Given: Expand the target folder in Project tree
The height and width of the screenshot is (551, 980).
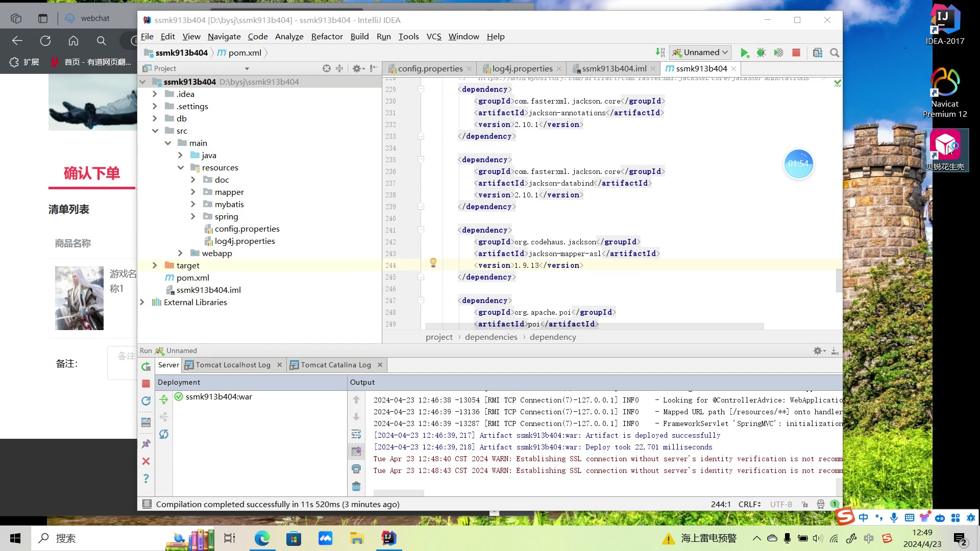Looking at the screenshot, I should (x=155, y=265).
